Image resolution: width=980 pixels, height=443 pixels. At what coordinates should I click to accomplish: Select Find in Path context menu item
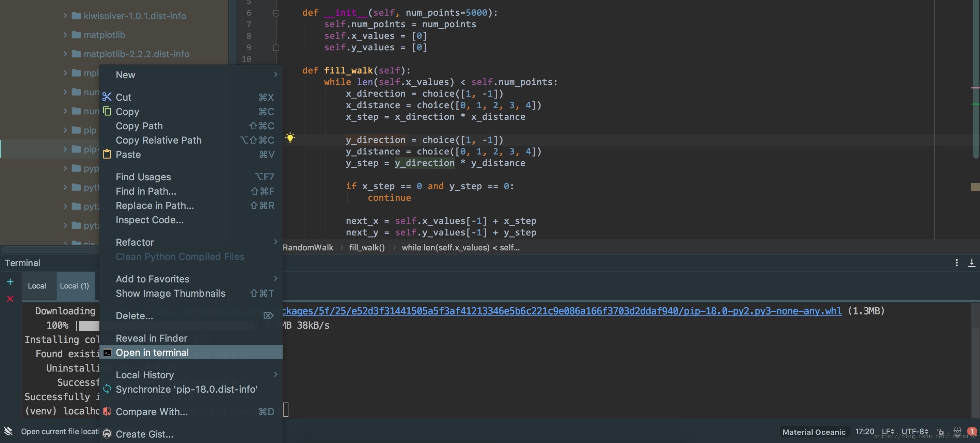coord(146,191)
